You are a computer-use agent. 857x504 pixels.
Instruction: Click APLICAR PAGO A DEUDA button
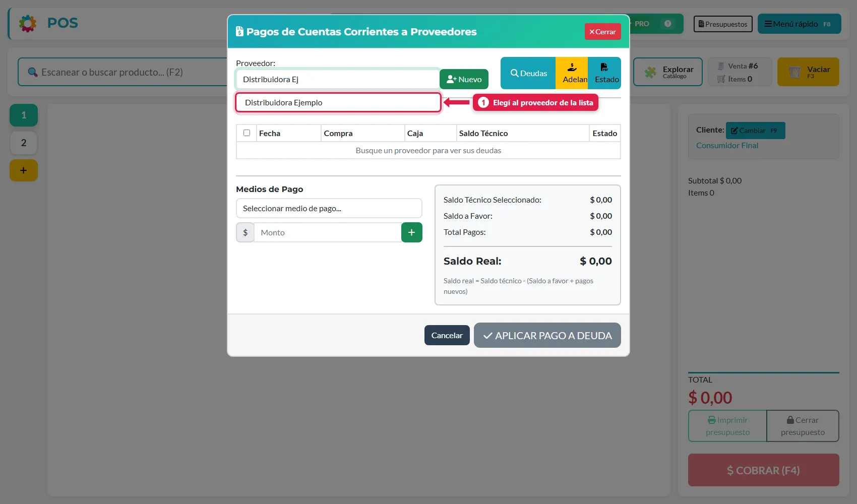tap(547, 335)
